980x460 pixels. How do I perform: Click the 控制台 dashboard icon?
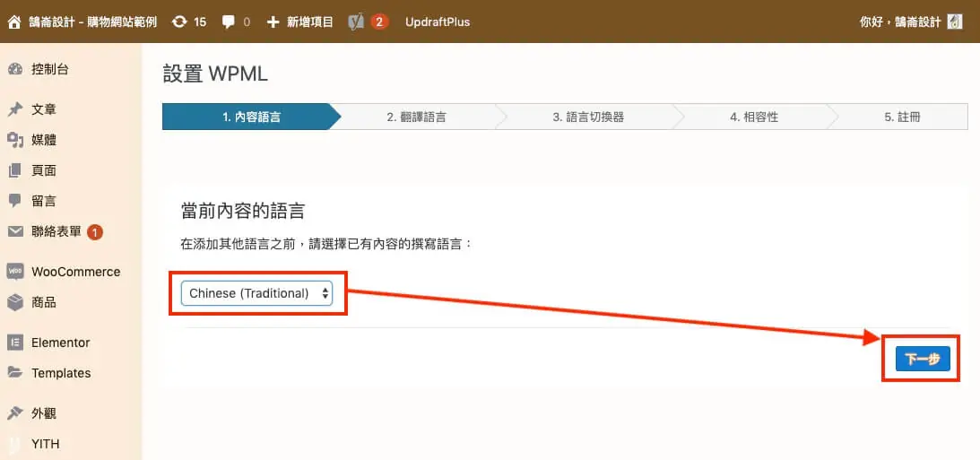(x=15, y=69)
